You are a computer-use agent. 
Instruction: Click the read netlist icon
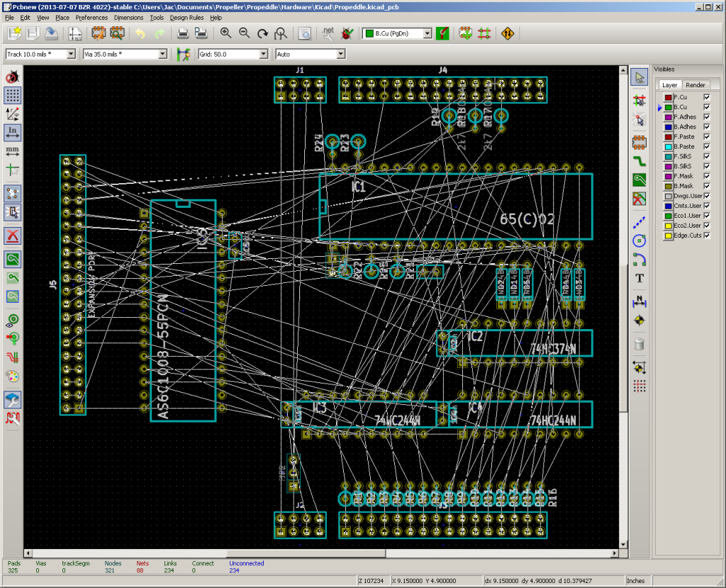pyautogui.click(x=328, y=33)
